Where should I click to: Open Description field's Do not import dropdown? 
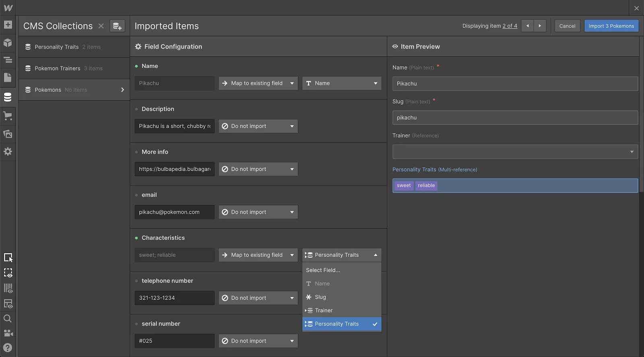[258, 126]
